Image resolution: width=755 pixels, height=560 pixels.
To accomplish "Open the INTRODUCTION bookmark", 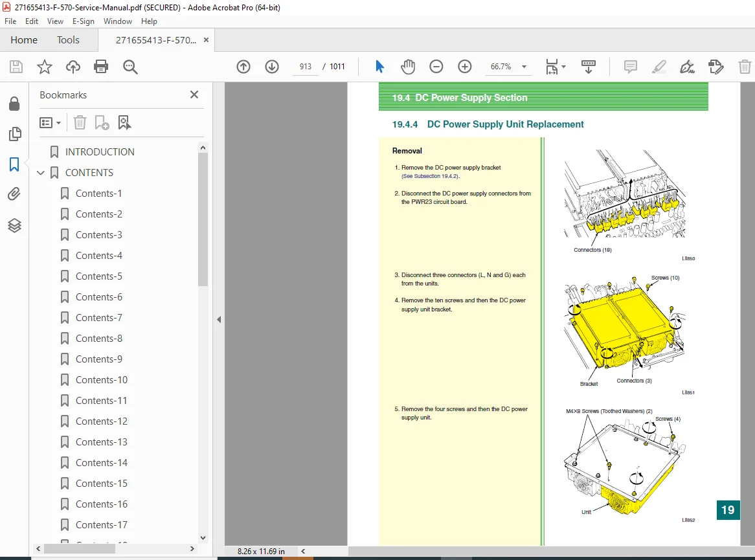I will pos(100,151).
